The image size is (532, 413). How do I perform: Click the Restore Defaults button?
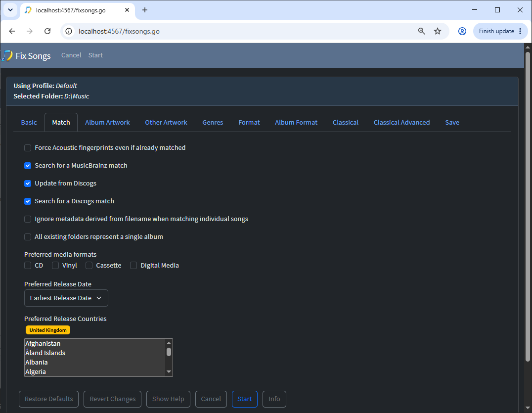pyautogui.click(x=49, y=399)
